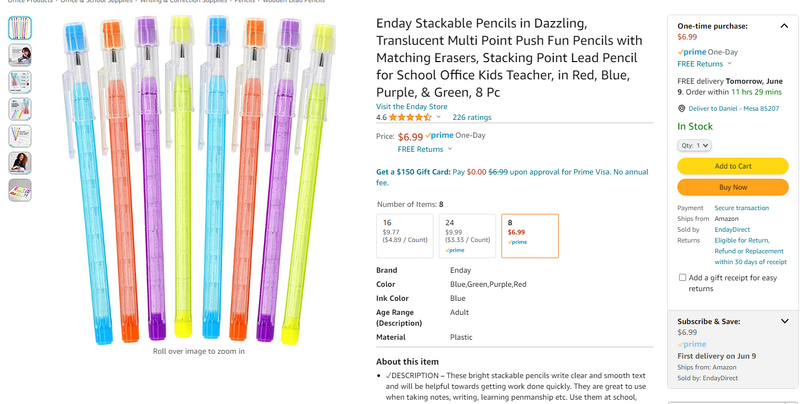This screenshot has width=800, height=404.
Task: Collapse the One-time purchase section
Action: click(x=782, y=24)
